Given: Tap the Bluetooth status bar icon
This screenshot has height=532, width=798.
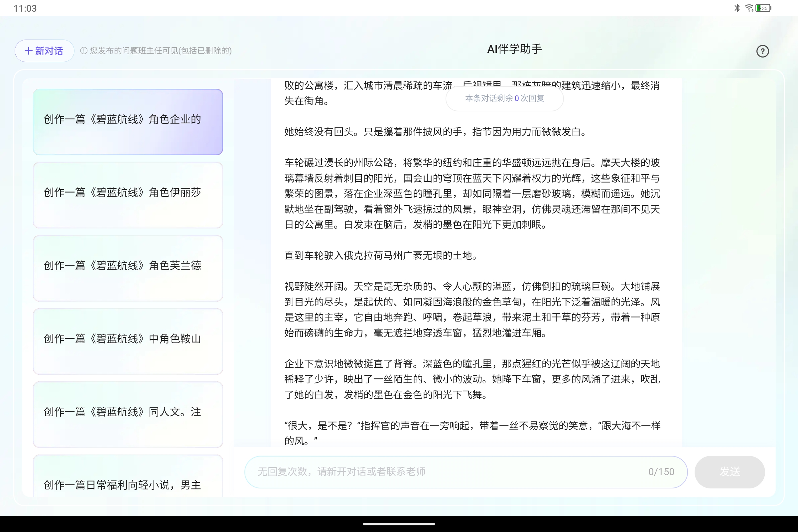Looking at the screenshot, I should pos(736,8).
